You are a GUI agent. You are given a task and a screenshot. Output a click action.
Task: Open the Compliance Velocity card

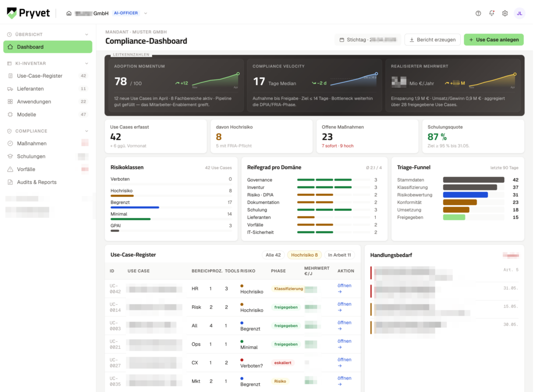tap(314, 85)
